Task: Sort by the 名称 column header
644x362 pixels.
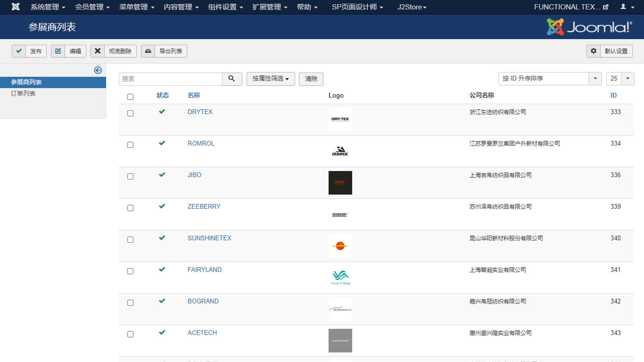Action: [x=194, y=95]
